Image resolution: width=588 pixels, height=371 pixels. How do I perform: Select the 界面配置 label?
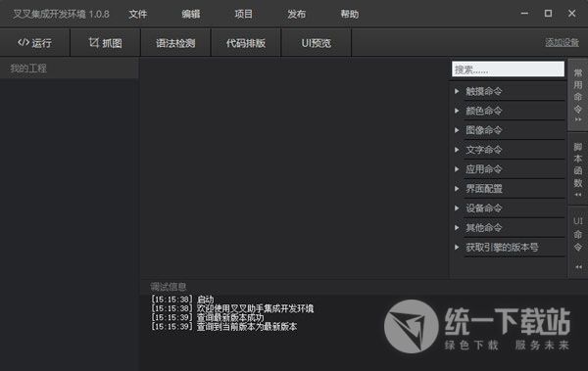[484, 189]
